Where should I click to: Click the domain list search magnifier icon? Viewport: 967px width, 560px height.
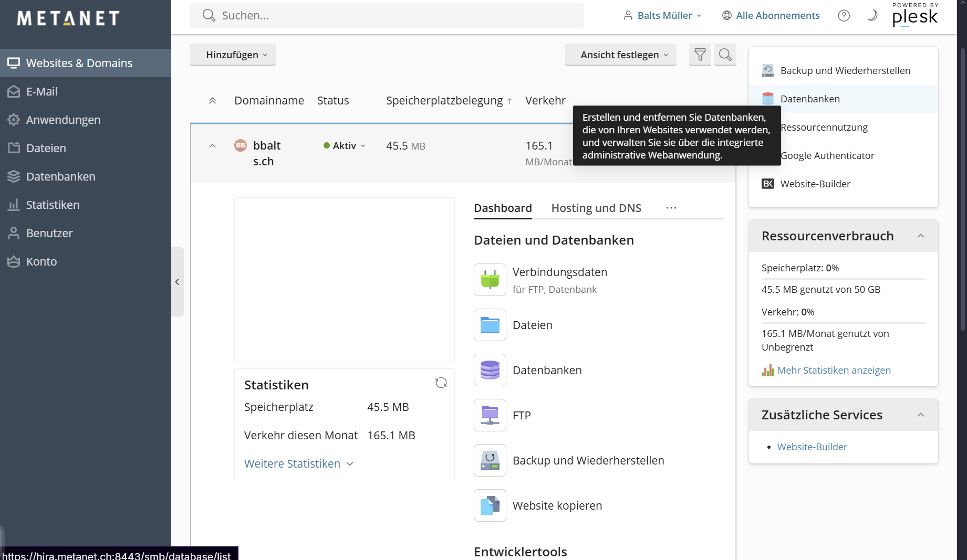(x=725, y=55)
